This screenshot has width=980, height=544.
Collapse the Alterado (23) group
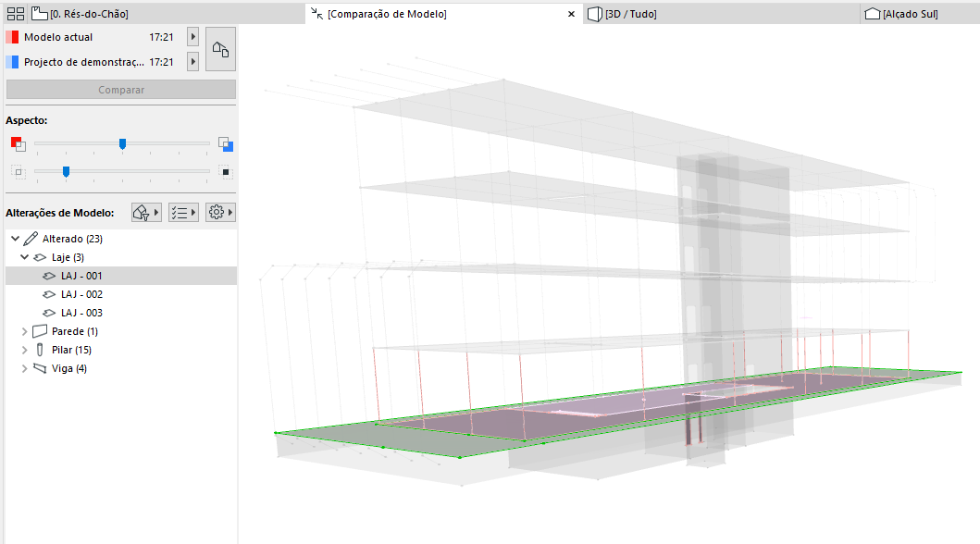pos(16,239)
